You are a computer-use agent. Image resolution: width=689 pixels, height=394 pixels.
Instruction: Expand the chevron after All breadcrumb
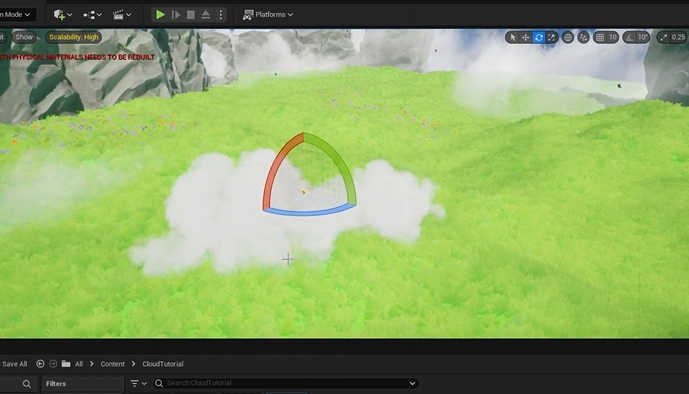(91, 364)
